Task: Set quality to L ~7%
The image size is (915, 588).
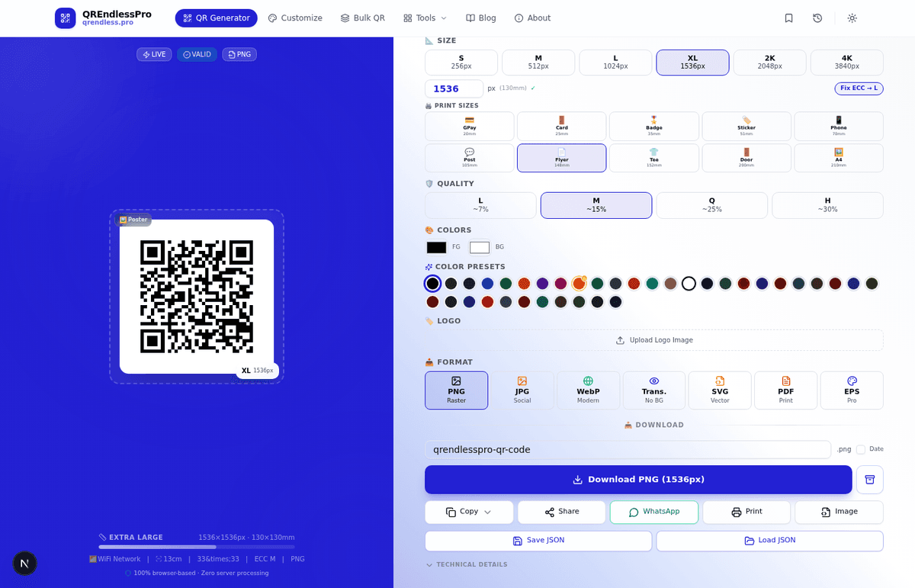Action: [480, 205]
